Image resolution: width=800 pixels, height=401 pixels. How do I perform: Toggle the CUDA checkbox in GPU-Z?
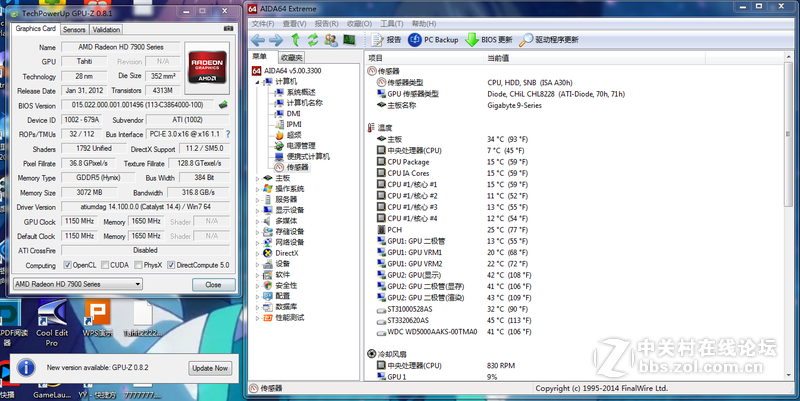105,265
